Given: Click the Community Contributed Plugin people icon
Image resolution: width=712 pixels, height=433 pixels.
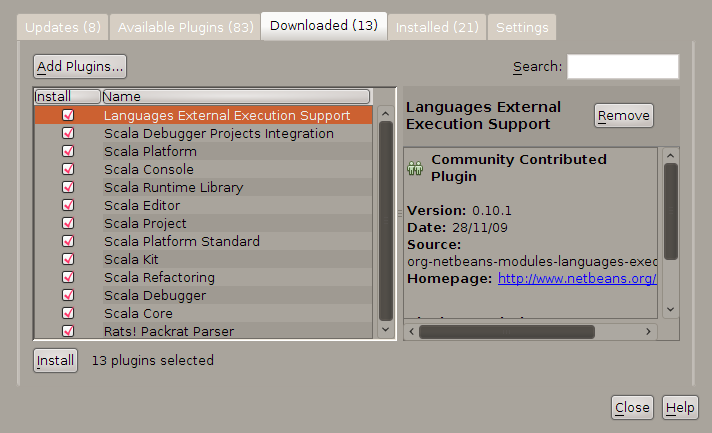Looking at the screenshot, I should click(x=415, y=168).
